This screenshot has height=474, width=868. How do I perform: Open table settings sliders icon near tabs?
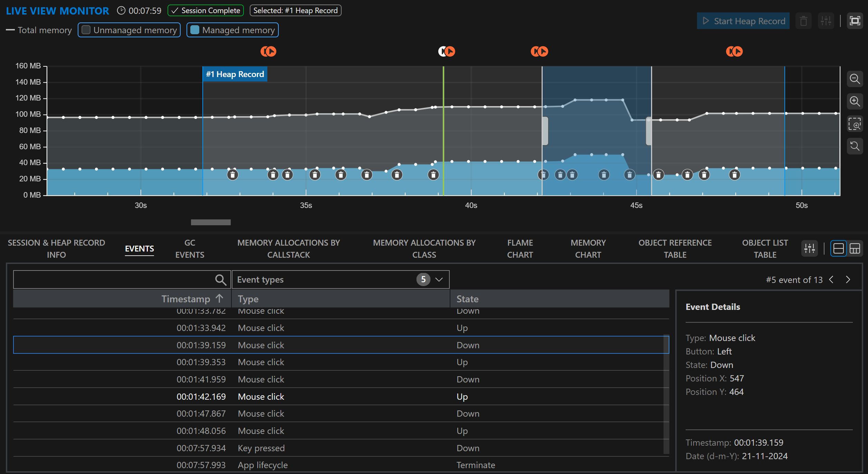pyautogui.click(x=809, y=248)
